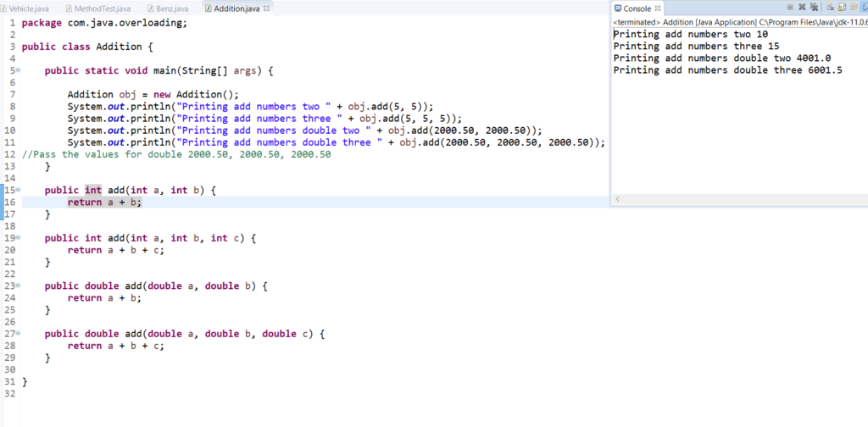The width and height of the screenshot is (868, 427).
Task: Click the highlighted 'int' return type on line 15
Action: (x=93, y=191)
